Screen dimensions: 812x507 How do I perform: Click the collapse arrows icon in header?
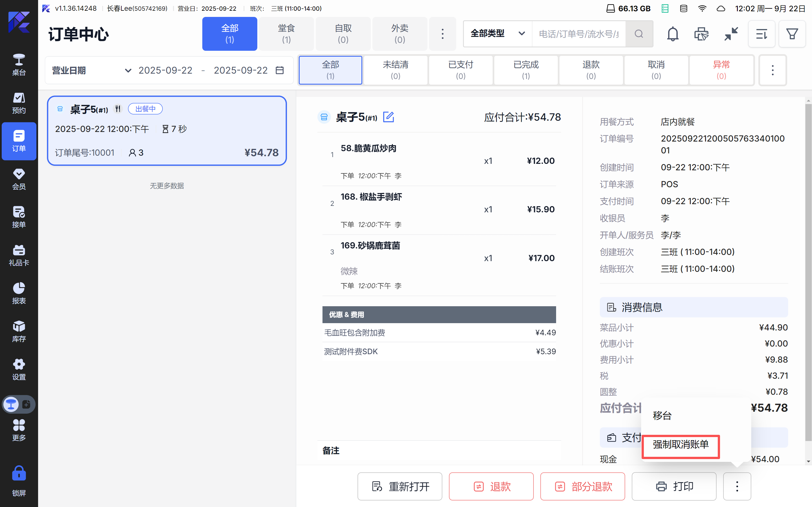[731, 34]
